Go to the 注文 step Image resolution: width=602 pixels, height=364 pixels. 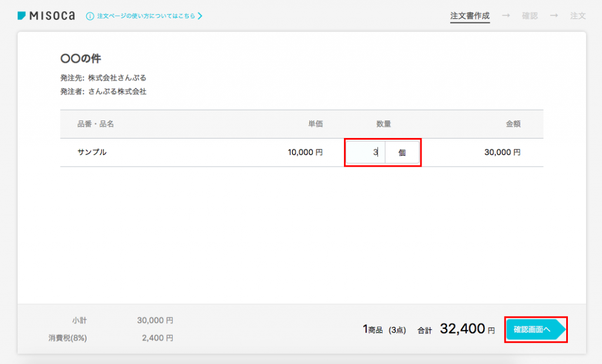tap(578, 16)
